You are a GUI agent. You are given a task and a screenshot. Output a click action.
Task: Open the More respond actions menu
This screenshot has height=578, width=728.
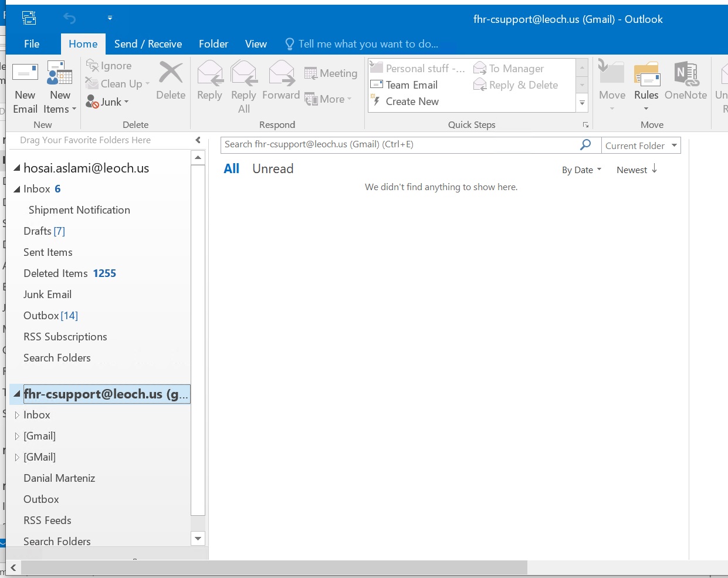click(x=328, y=99)
